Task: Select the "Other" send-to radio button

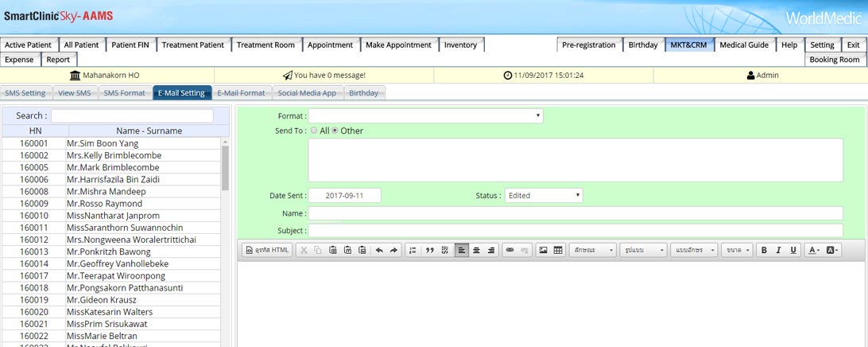Action: click(x=335, y=131)
